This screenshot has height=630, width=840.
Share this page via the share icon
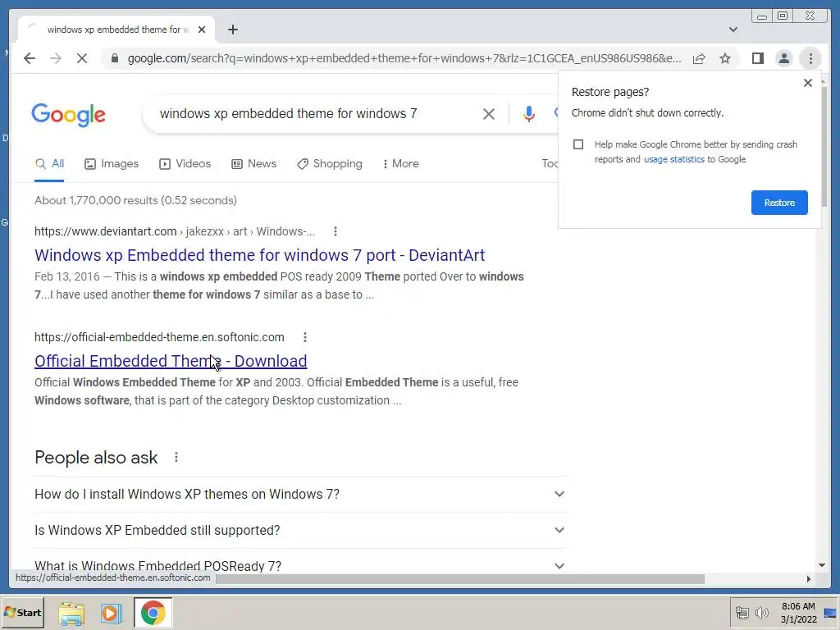tap(699, 58)
